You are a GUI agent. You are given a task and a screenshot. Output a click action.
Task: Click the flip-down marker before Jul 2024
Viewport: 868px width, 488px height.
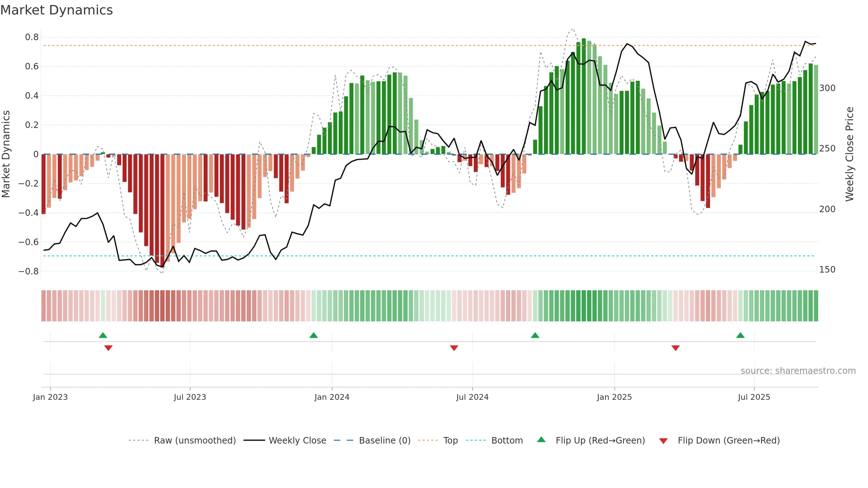tap(454, 348)
